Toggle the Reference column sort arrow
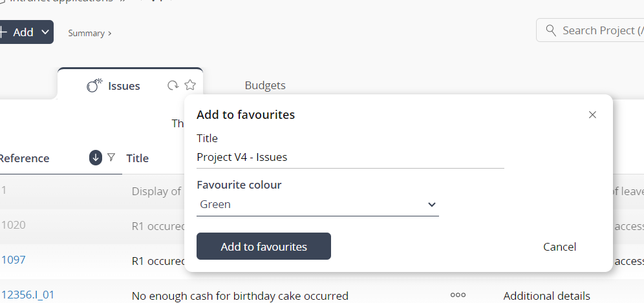644x303 pixels. 95,157
